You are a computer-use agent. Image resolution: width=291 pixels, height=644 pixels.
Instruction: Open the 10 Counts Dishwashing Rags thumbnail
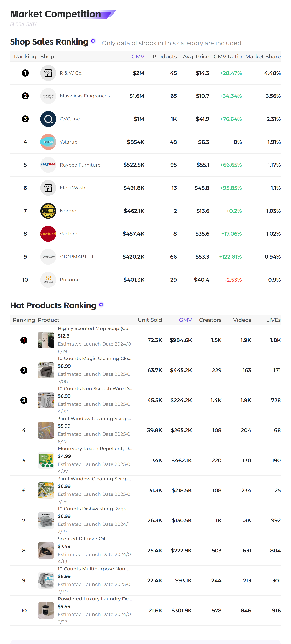coord(46,520)
